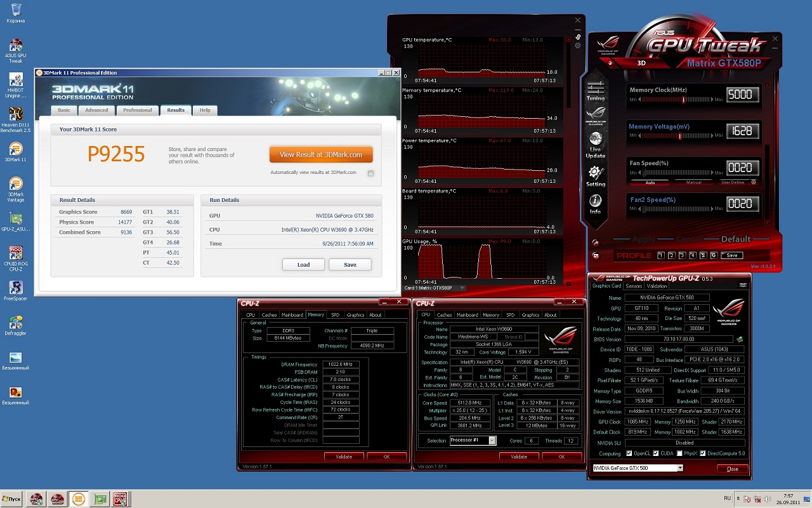The image size is (812, 508).
Task: Set fan speed mode to User Define
Action: pos(733,182)
